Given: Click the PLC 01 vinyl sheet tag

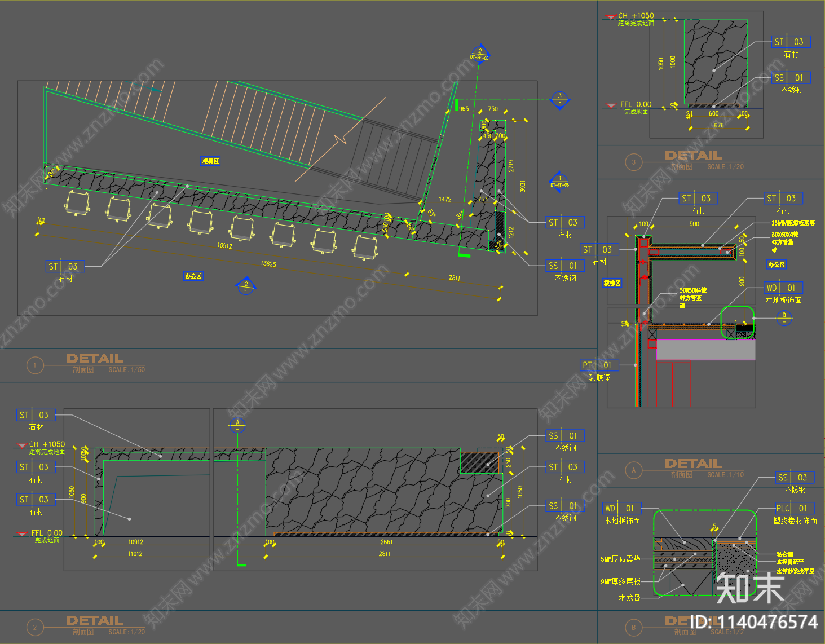Looking at the screenshot, I should coord(795,508).
